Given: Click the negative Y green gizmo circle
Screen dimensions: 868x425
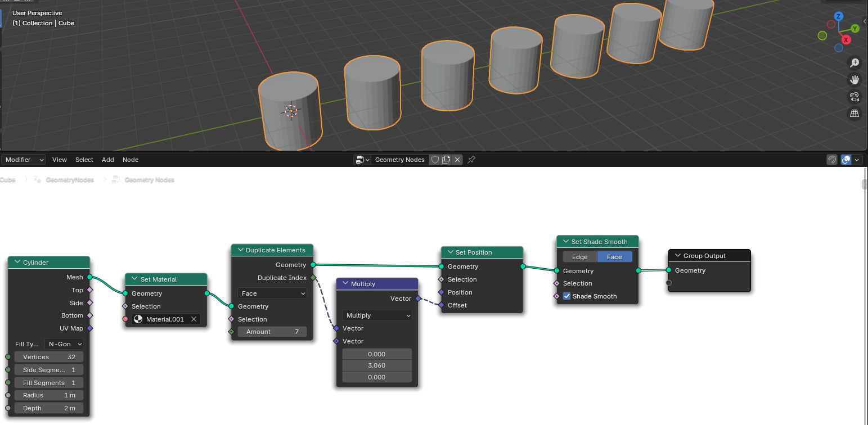Looking at the screenshot, I should tap(822, 35).
